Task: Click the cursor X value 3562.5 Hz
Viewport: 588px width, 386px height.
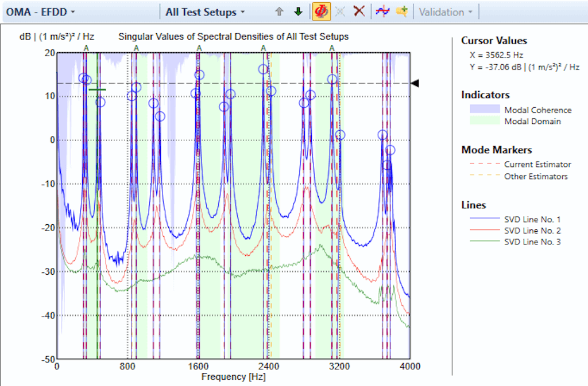Action: [x=497, y=55]
